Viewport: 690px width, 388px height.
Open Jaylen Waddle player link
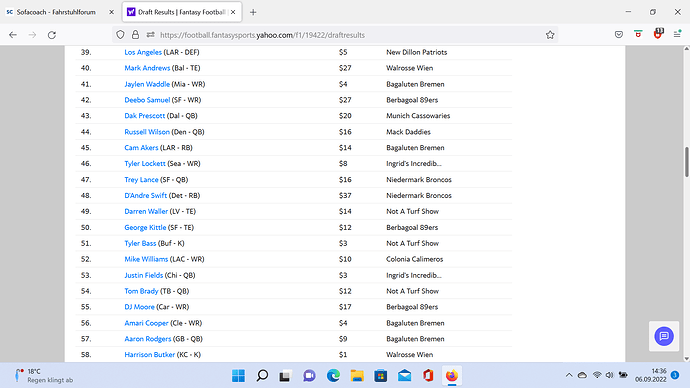[x=147, y=84]
